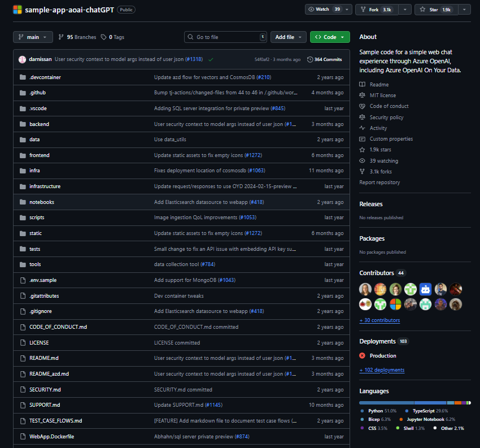This screenshot has width=480, height=448.
Task: Open the main branch selector dropdown
Action: pos(33,37)
